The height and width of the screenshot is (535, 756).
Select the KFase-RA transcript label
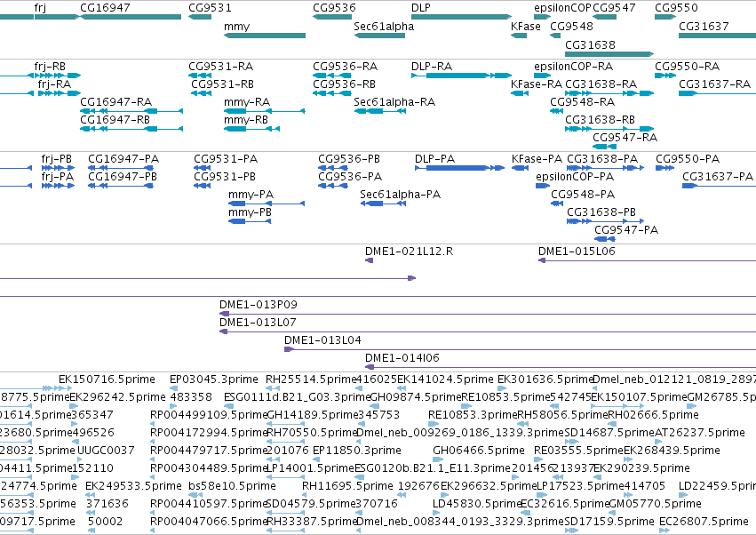tap(537, 84)
